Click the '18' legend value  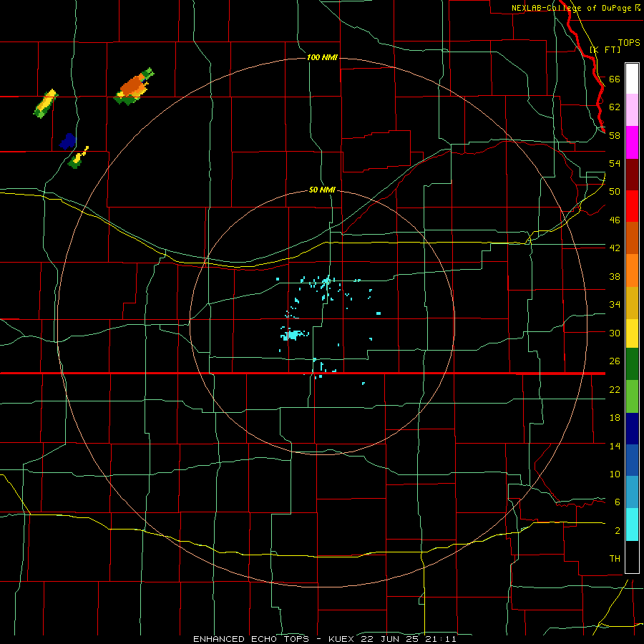click(615, 418)
